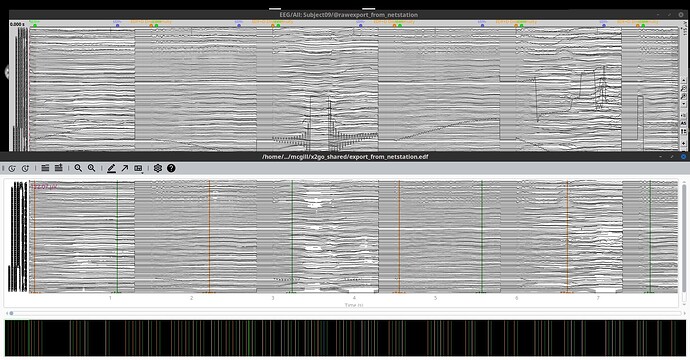Click the time-shift forward clock icon
Screen dimensions: 690x360
tap(25, 168)
